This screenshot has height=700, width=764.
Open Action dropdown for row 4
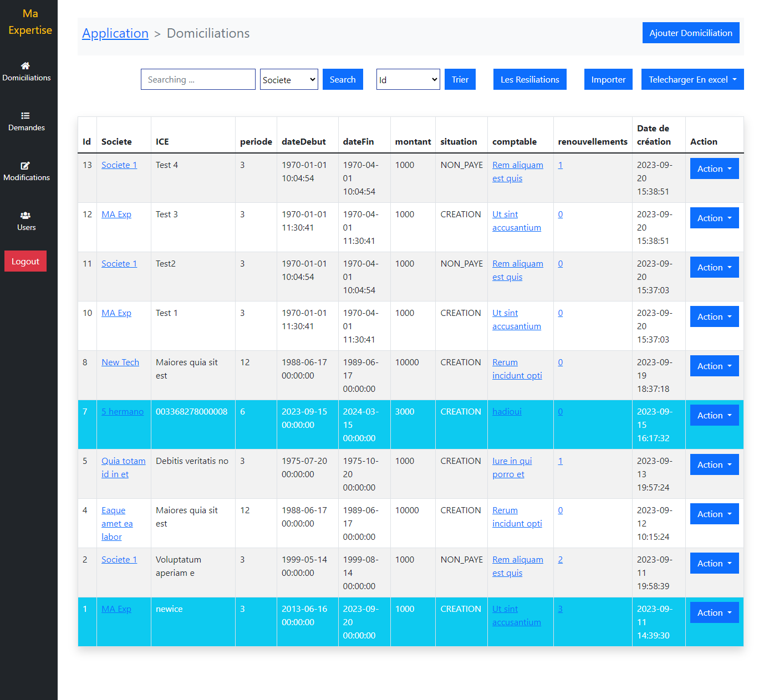pyautogui.click(x=715, y=514)
